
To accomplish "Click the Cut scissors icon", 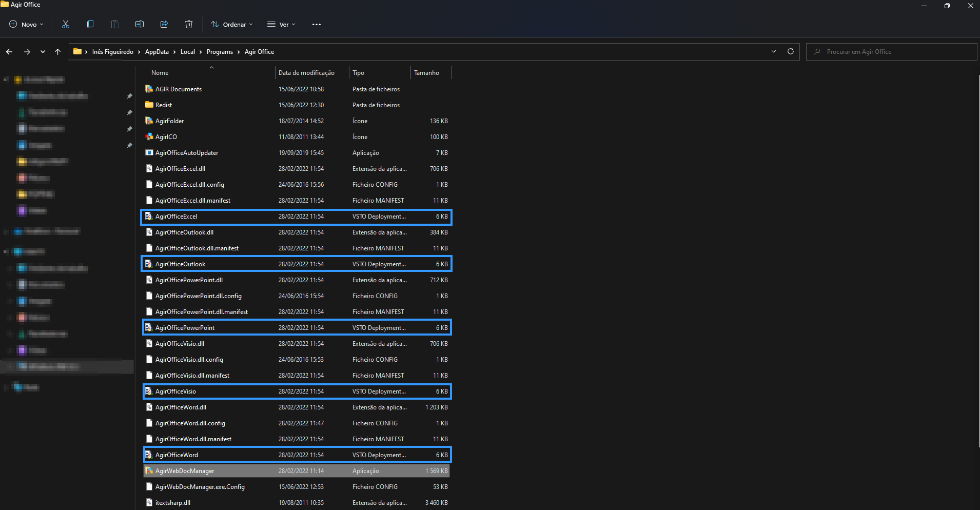I will pyautogui.click(x=66, y=24).
